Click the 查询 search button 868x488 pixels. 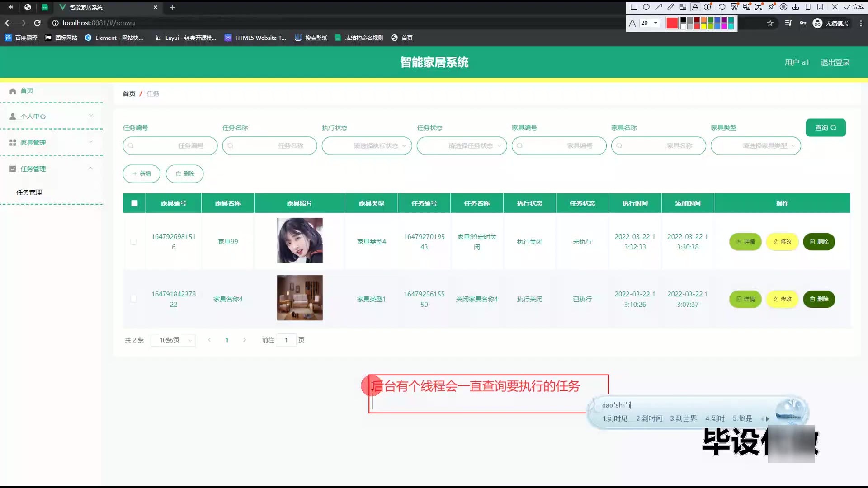pos(826,127)
